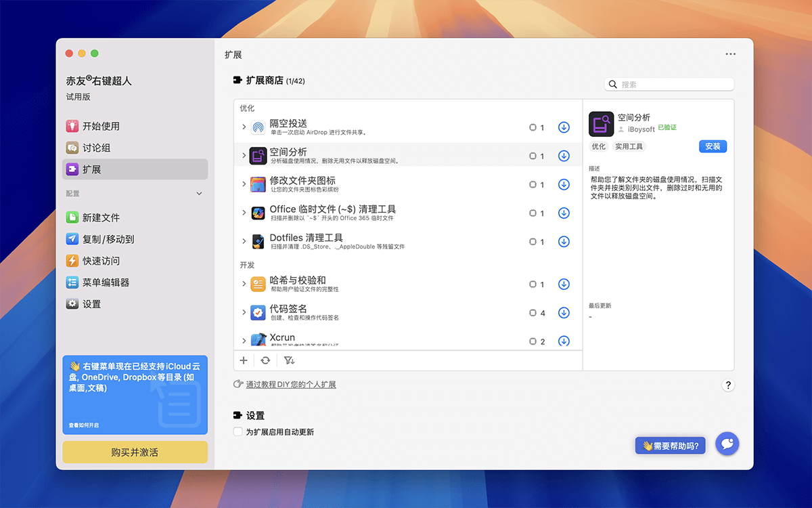Open the chat bubble support icon
Image resolution: width=812 pixels, height=508 pixels.
pyautogui.click(x=727, y=444)
